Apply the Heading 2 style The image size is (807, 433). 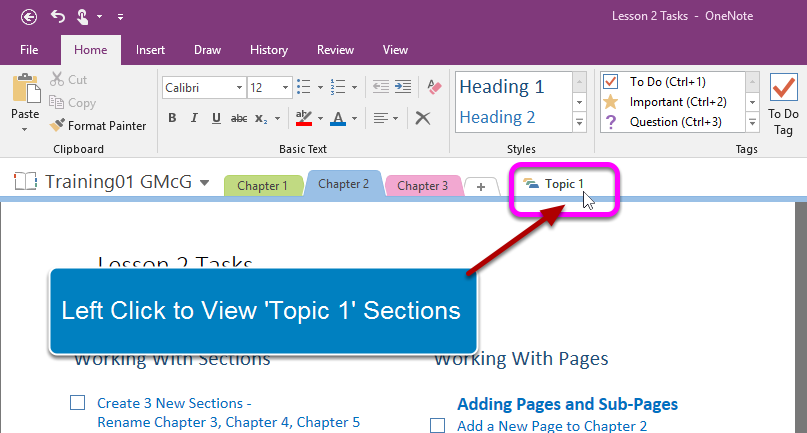[497, 117]
